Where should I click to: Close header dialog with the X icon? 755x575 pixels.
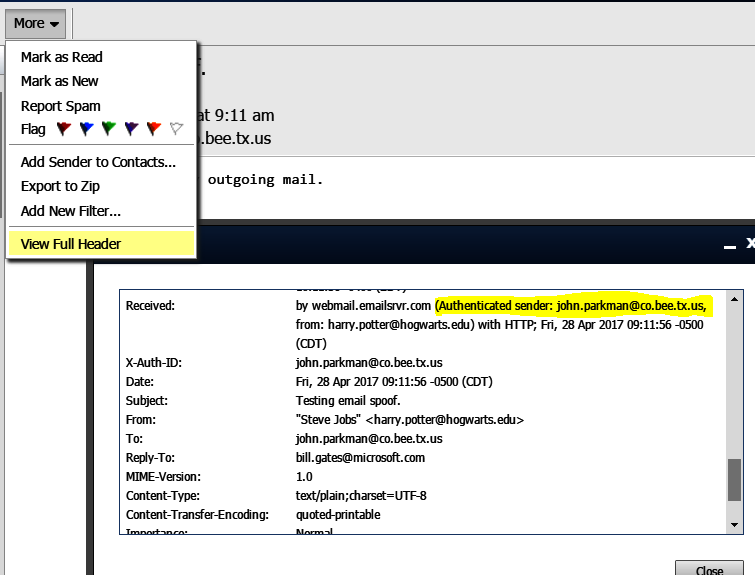coord(749,243)
